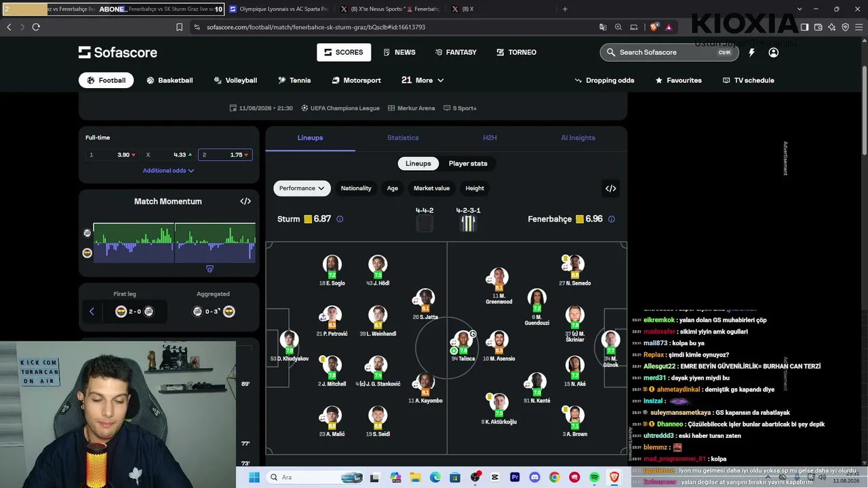Viewport: 868px width, 488px height.
Task: Click the zoom magnifier icon in address bar
Action: pyautogui.click(x=618, y=27)
